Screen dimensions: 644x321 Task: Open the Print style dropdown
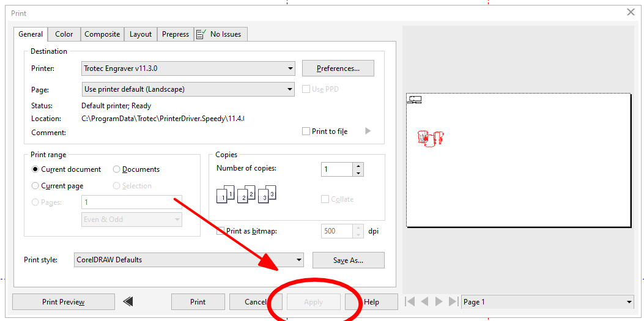point(298,260)
